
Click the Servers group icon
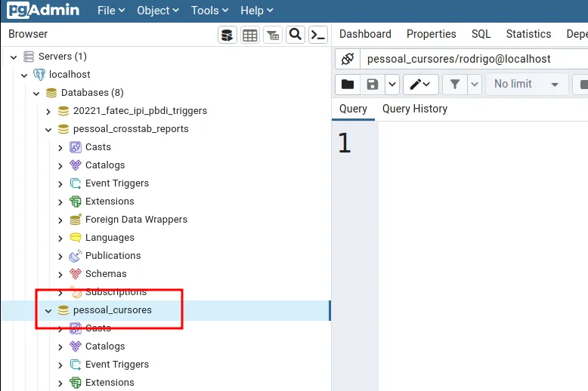[29, 57]
